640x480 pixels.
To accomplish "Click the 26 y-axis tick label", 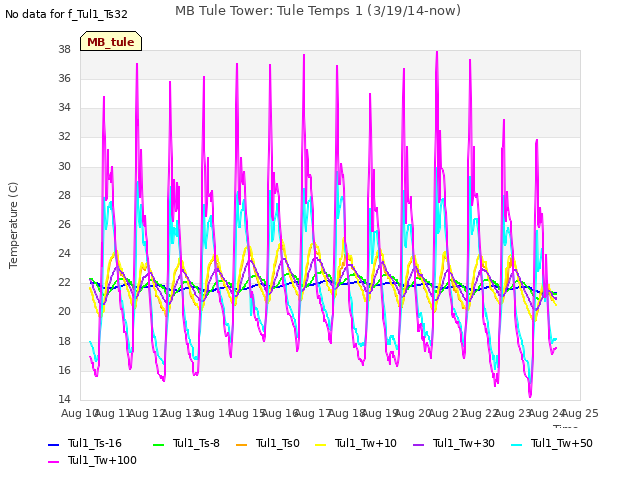I will click(64, 224).
